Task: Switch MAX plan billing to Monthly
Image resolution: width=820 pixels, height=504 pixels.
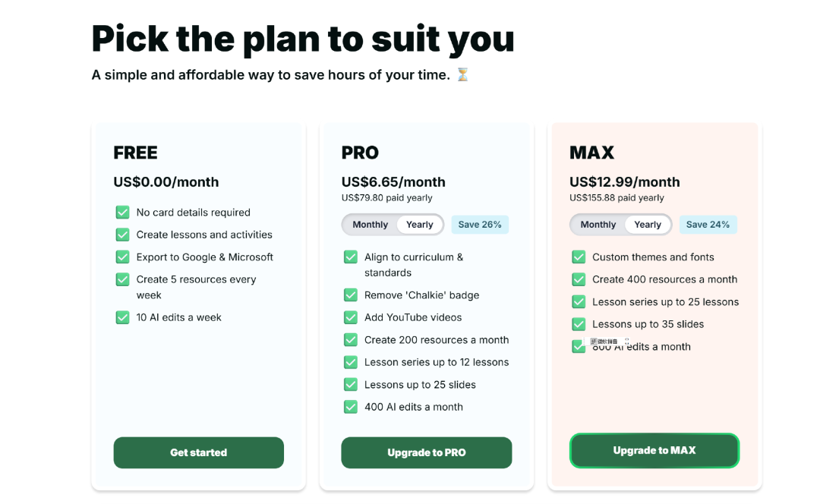Action: click(598, 225)
